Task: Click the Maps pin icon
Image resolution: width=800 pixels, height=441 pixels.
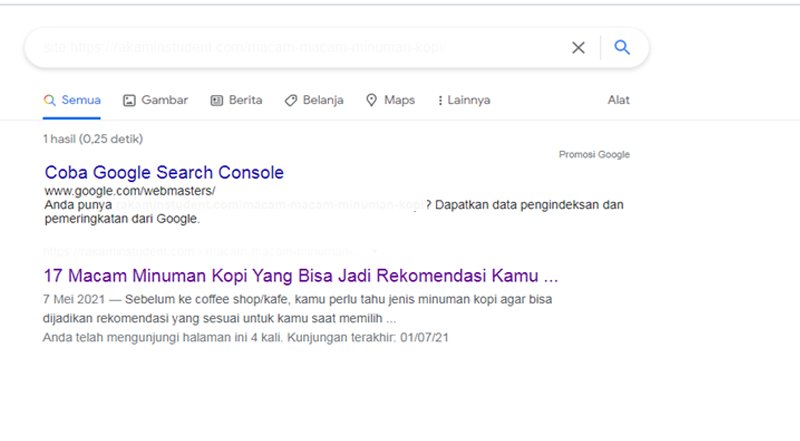Action: click(371, 100)
